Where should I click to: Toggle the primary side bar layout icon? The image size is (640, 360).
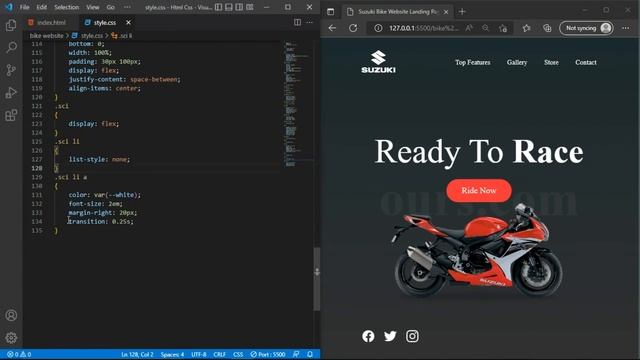click(219, 7)
